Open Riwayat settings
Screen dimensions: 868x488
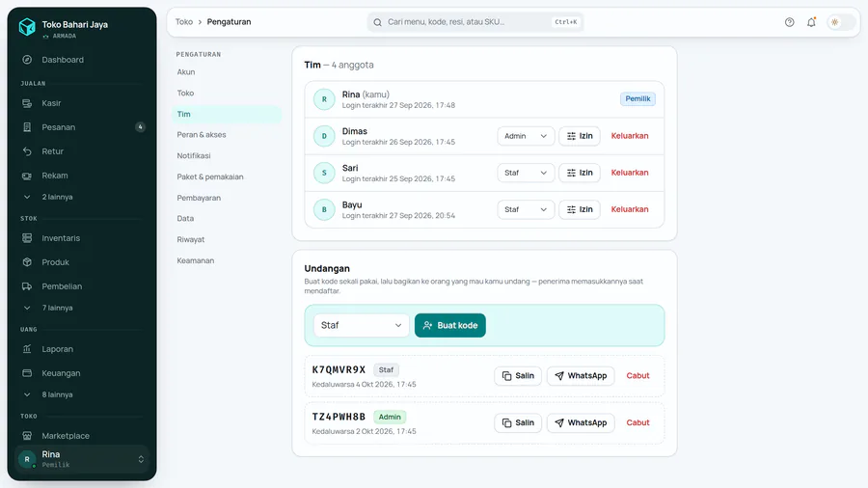tap(227, 239)
